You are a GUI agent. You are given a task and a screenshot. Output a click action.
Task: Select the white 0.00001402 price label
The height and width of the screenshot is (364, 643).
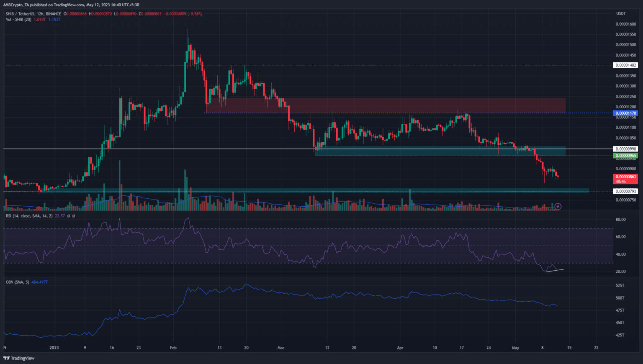pyautogui.click(x=625, y=65)
